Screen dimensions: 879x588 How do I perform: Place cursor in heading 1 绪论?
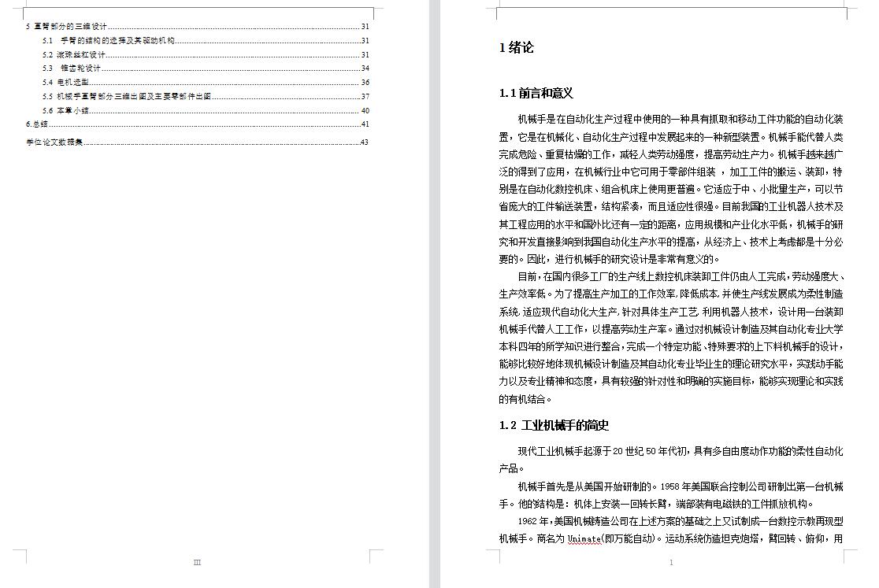click(x=516, y=48)
